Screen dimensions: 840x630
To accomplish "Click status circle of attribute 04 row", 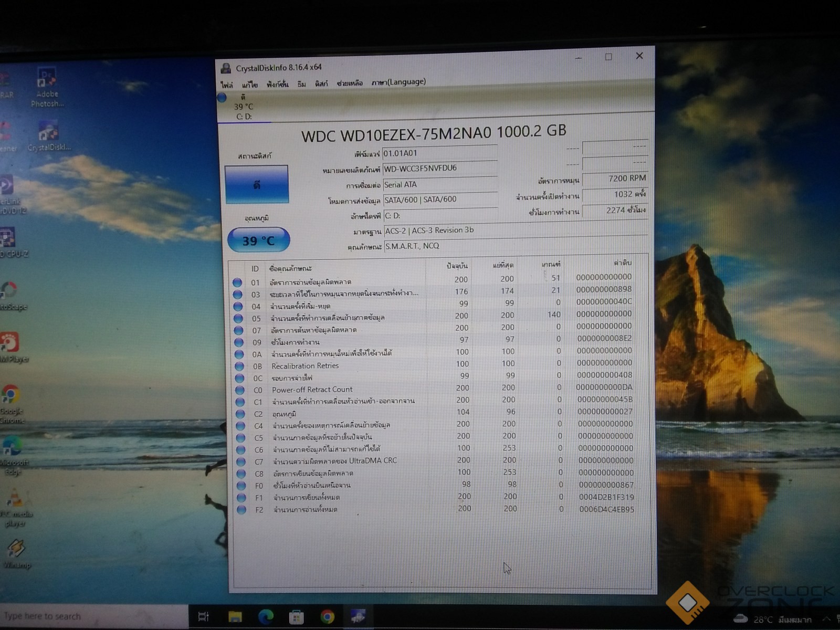I will [x=238, y=307].
